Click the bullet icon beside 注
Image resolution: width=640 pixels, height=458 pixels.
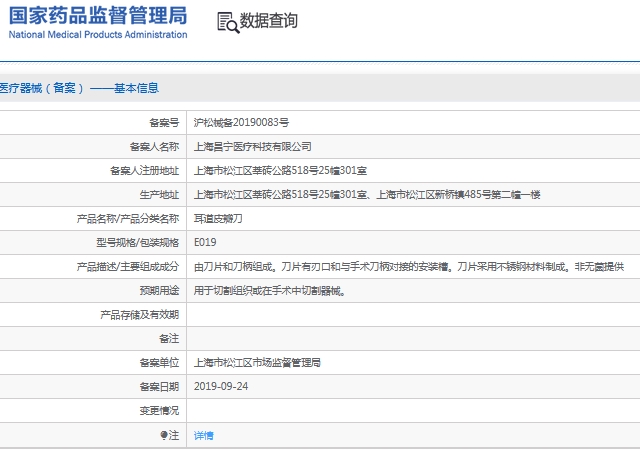pos(164,435)
